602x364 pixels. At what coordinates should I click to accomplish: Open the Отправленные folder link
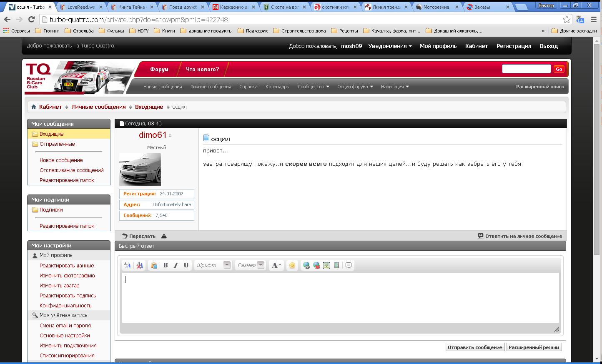click(57, 144)
